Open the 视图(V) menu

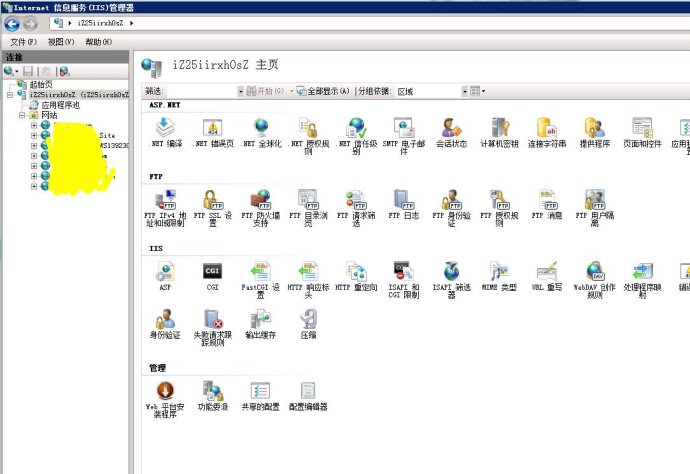tap(61, 42)
